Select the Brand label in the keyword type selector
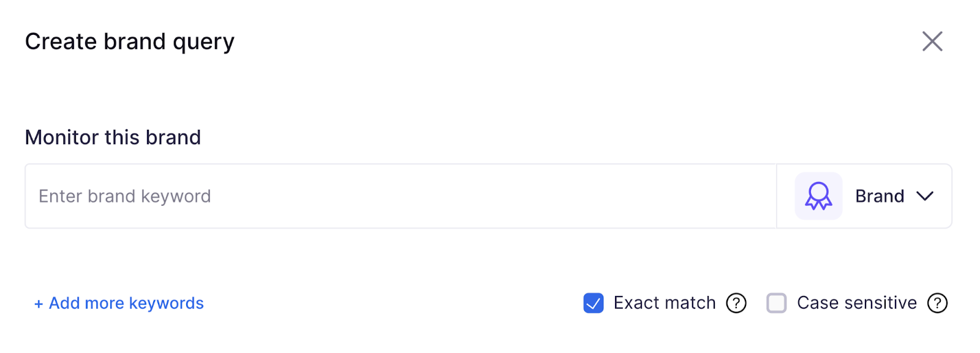 pyautogui.click(x=879, y=196)
